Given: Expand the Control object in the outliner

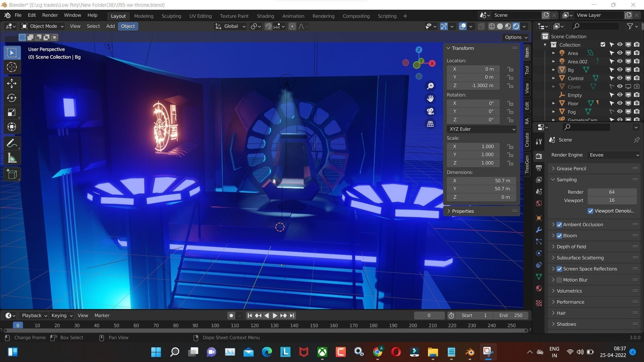Looking at the screenshot, I should click(x=553, y=78).
